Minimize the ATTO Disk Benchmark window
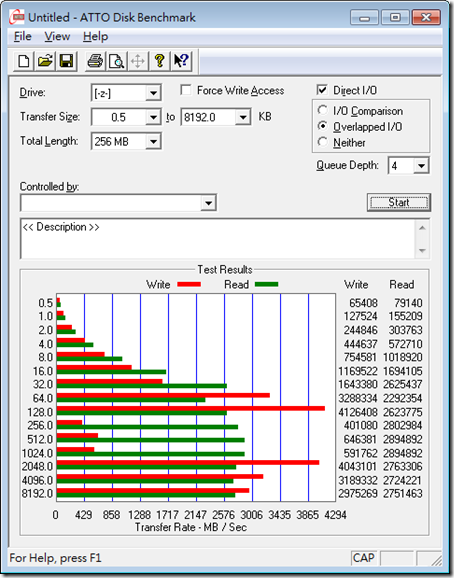The image size is (454, 578). click(x=364, y=17)
